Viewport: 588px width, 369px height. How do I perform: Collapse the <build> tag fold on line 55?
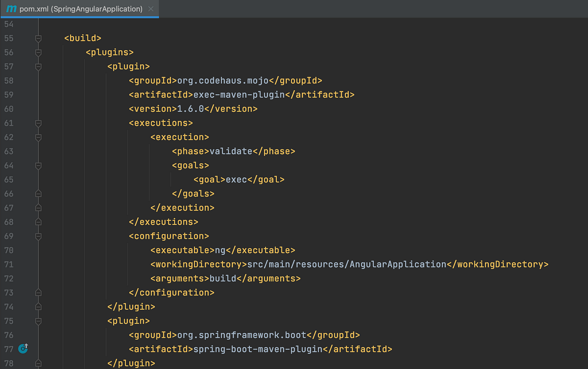38,39
